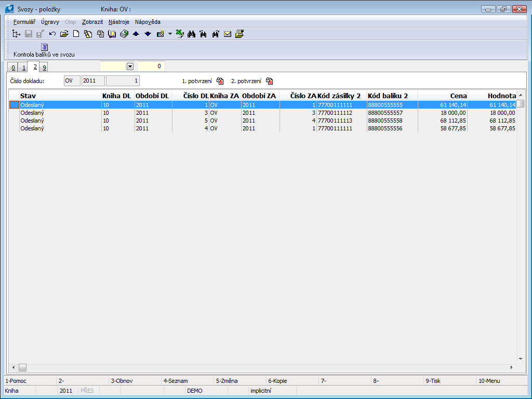
Task: Switch to tab 9
Action: (44, 68)
